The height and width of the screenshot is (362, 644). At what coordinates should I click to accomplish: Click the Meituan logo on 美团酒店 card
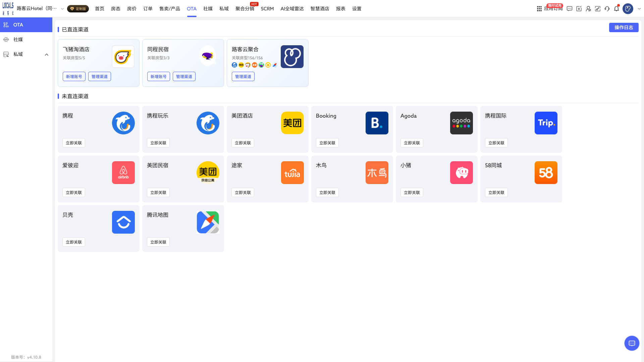click(292, 123)
